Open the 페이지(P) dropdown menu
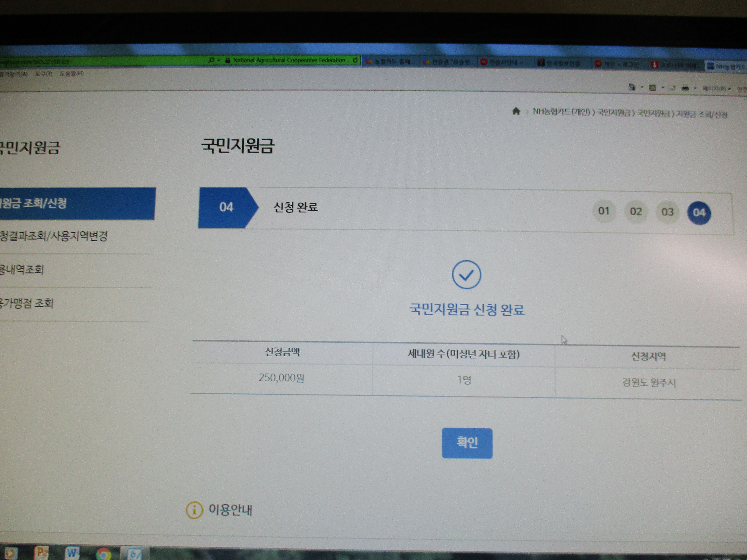Image resolution: width=747 pixels, height=560 pixels. (716, 89)
